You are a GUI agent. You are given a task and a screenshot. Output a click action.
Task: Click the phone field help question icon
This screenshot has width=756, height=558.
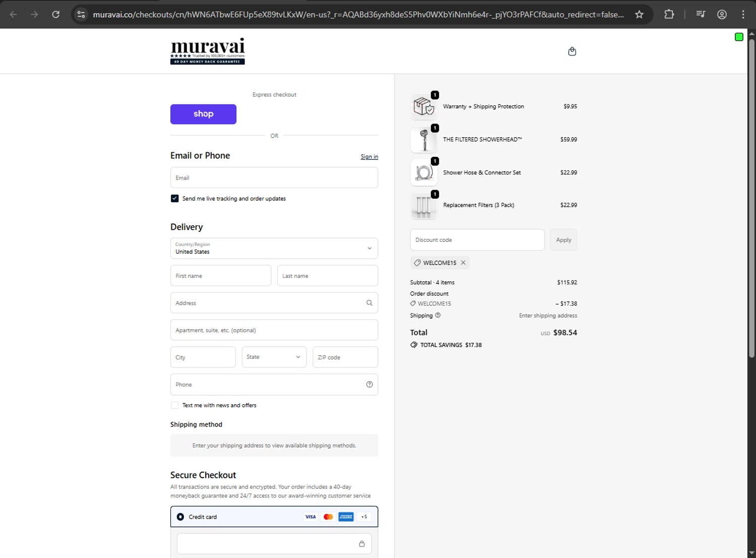pos(369,385)
